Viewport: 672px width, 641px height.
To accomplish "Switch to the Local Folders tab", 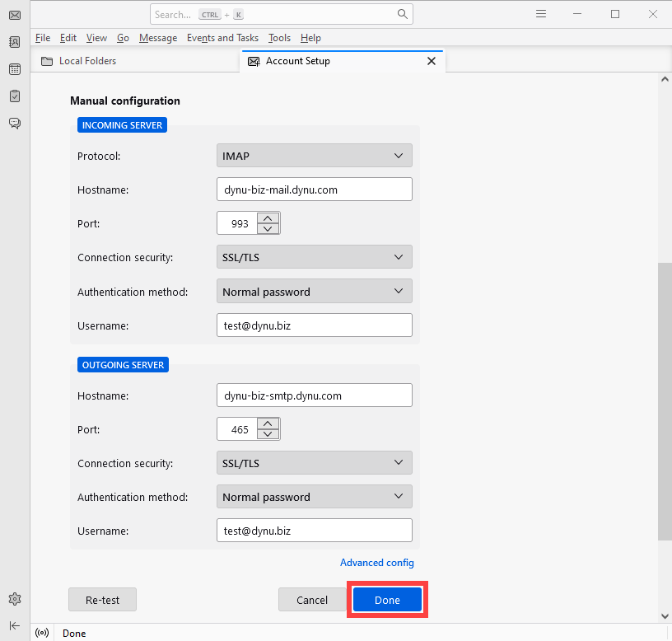I will [135, 61].
